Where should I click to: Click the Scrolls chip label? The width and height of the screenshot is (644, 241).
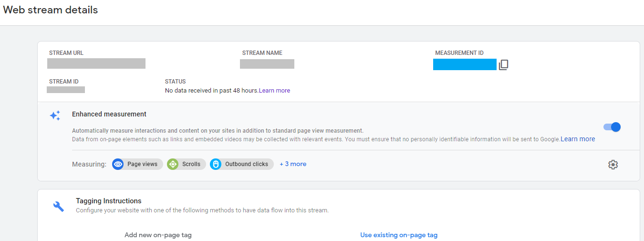pyautogui.click(x=191, y=164)
